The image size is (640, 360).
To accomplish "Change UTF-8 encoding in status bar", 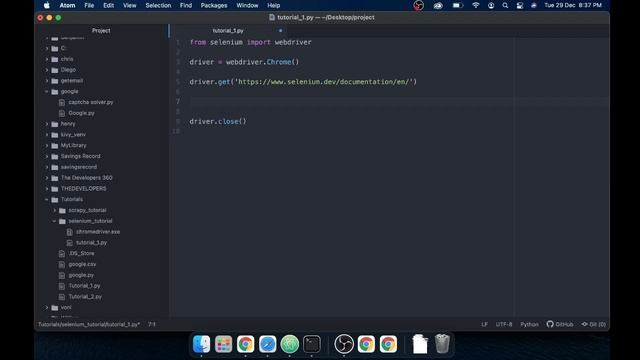I will (504, 324).
